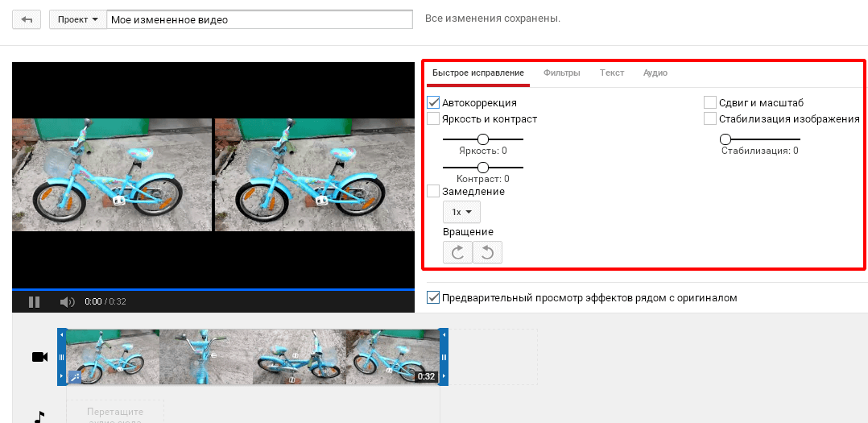Open the 1x slow-motion speed dropdown

point(461,212)
